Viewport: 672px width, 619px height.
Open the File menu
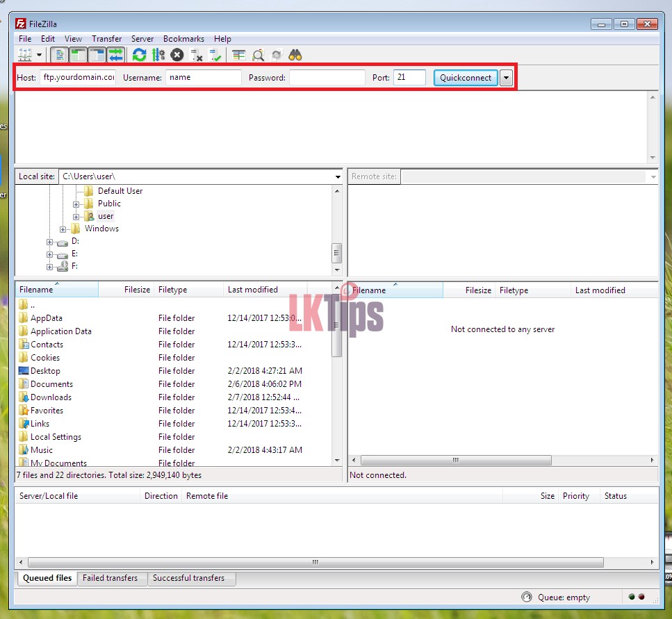pyautogui.click(x=25, y=38)
